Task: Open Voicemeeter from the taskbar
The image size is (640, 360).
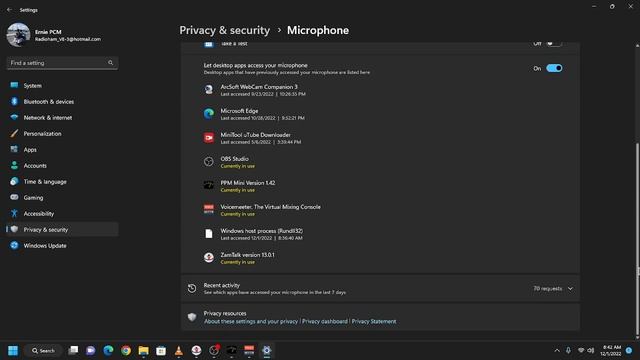Action: click(249, 350)
